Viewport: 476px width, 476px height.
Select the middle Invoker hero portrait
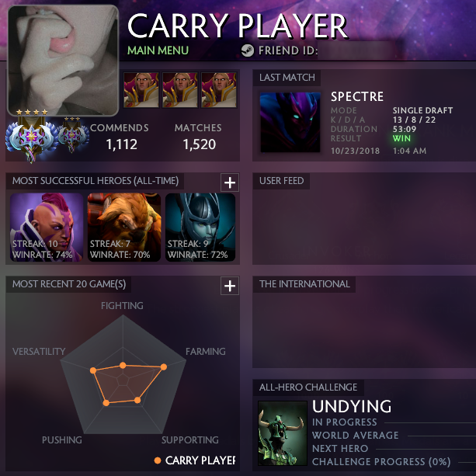click(180, 90)
